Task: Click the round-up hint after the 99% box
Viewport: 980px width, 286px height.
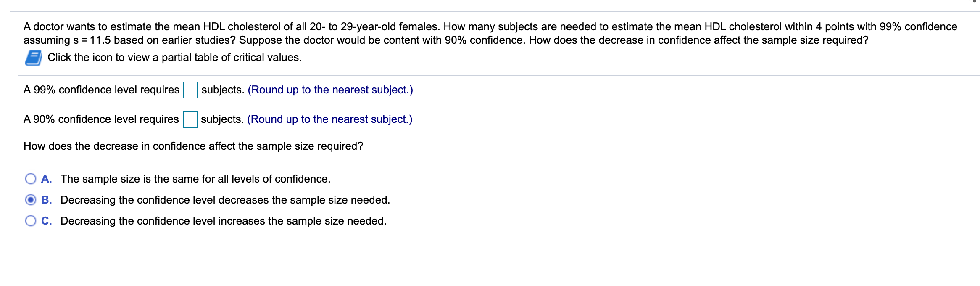Action: coord(330,90)
